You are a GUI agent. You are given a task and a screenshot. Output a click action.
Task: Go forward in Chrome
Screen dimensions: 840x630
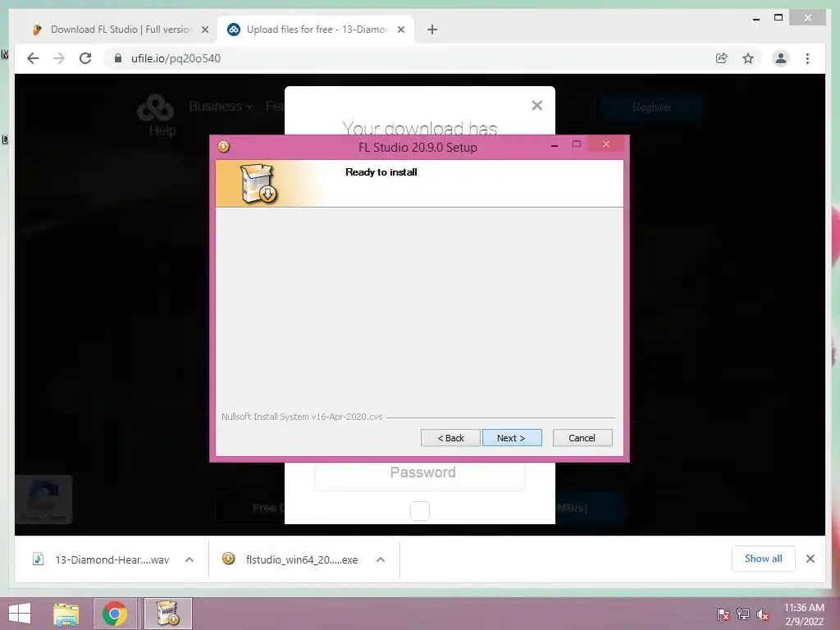pos(59,58)
